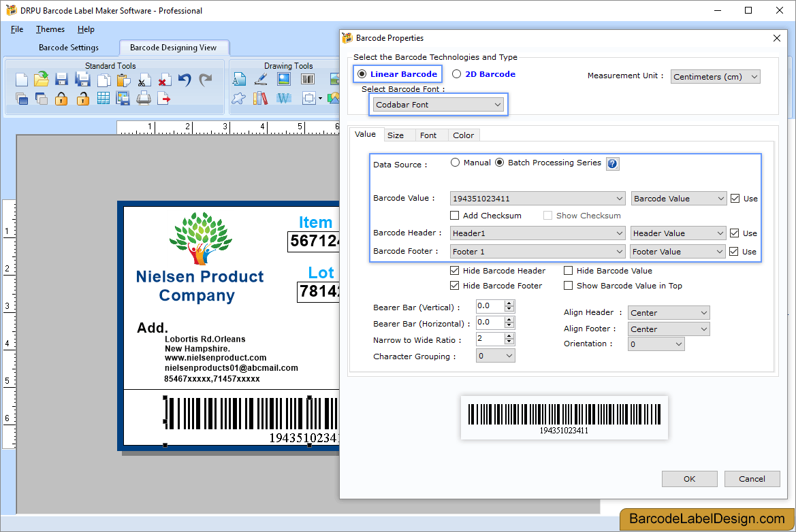Choose the Pencil drawing tool
Image resolution: width=796 pixels, height=532 pixels.
(260, 78)
